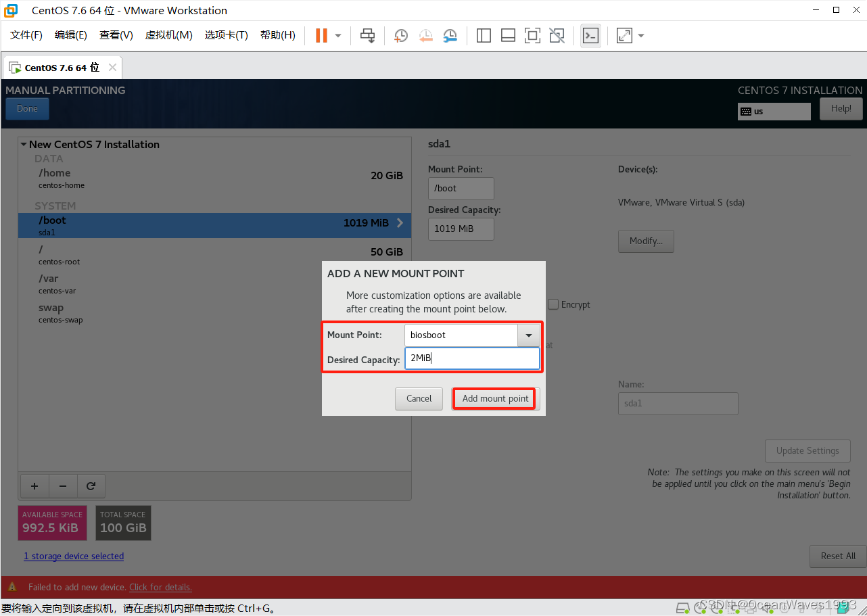
Task: Open the Mount Point dropdown arrow
Action: pos(529,335)
